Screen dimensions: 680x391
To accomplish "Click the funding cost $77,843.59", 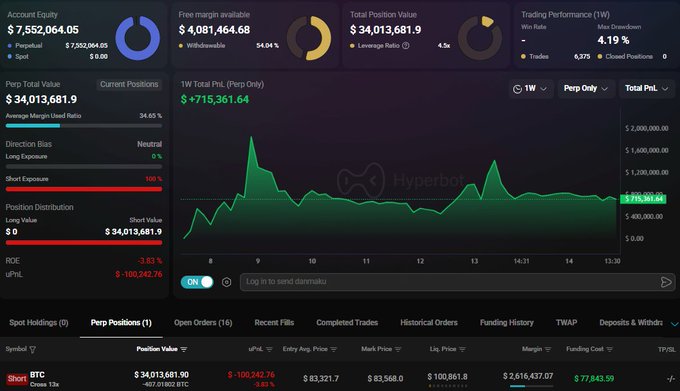I will (594, 379).
